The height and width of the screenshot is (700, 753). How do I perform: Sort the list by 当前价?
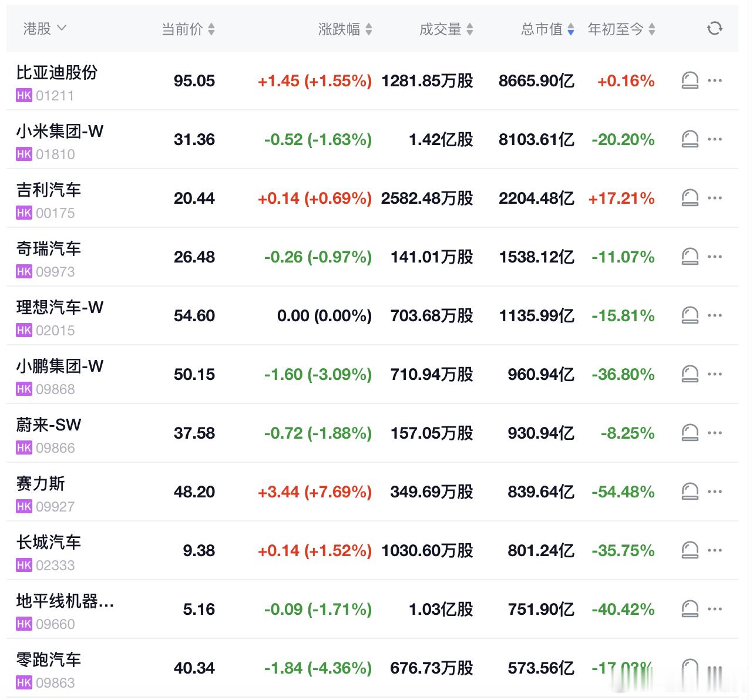tap(189, 29)
